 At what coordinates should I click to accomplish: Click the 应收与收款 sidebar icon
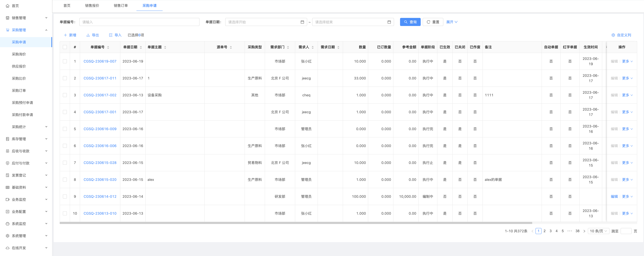[8, 151]
